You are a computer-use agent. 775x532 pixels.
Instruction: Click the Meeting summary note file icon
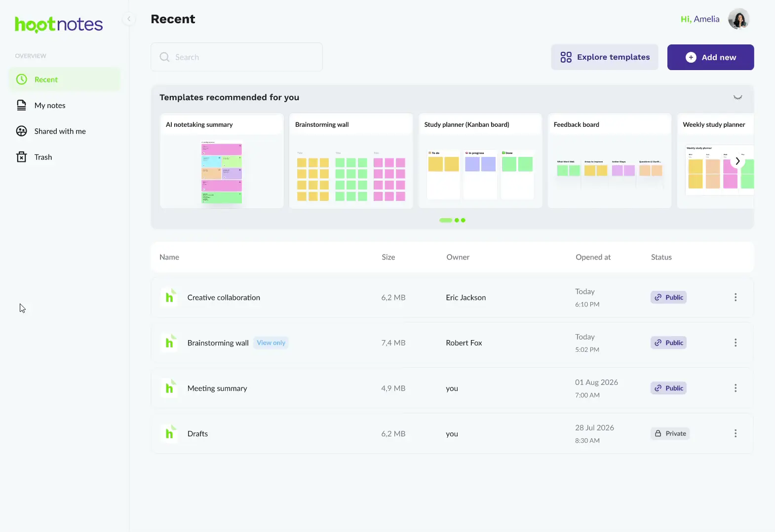click(x=169, y=388)
